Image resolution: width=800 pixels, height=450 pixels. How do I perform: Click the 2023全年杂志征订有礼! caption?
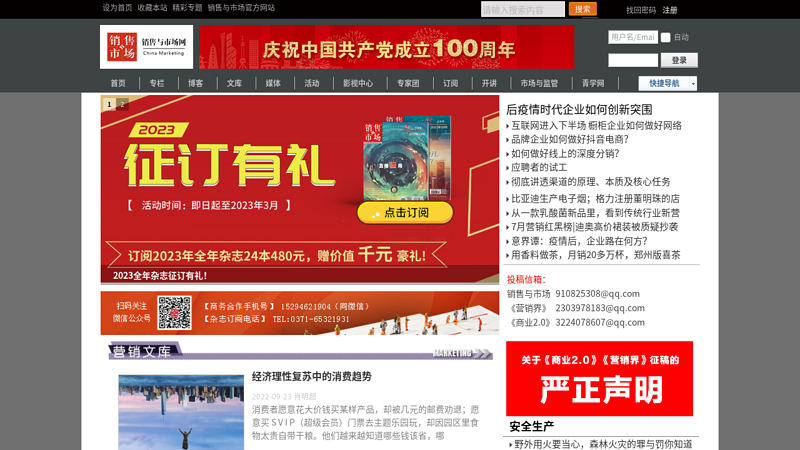point(160,276)
